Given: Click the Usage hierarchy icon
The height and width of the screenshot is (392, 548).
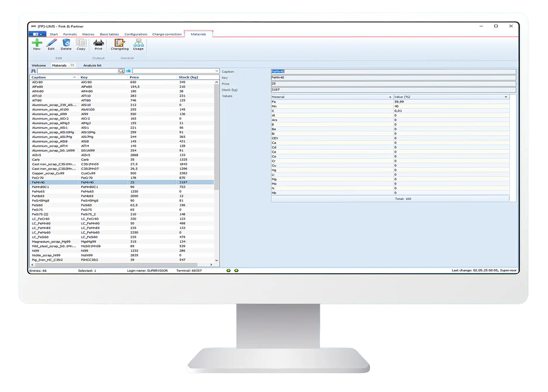Looking at the screenshot, I should pyautogui.click(x=138, y=44).
